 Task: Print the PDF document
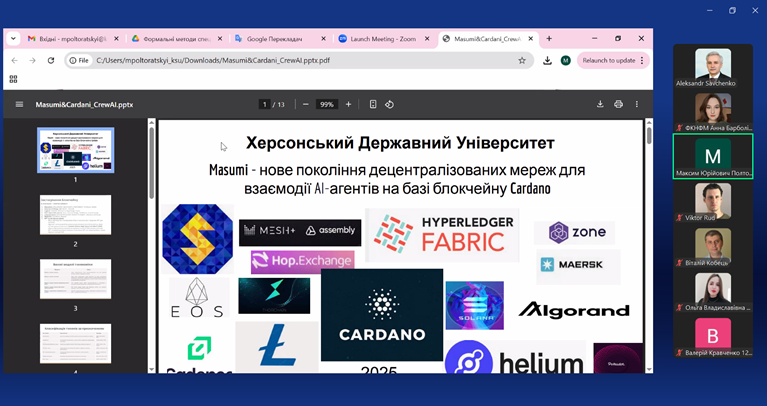click(618, 104)
